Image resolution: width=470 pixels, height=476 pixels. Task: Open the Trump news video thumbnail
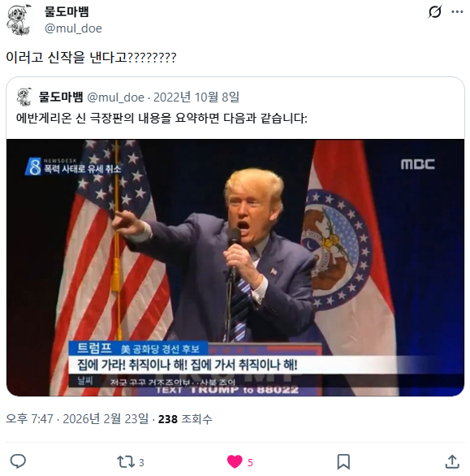tap(235, 267)
